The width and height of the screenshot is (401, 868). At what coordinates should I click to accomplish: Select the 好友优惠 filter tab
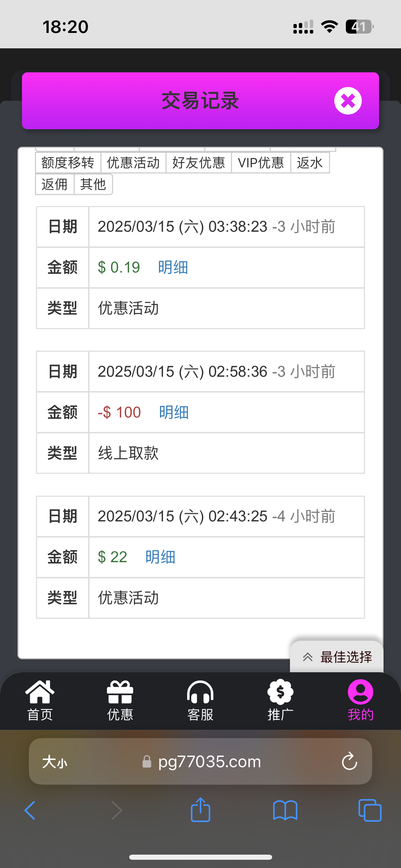198,163
